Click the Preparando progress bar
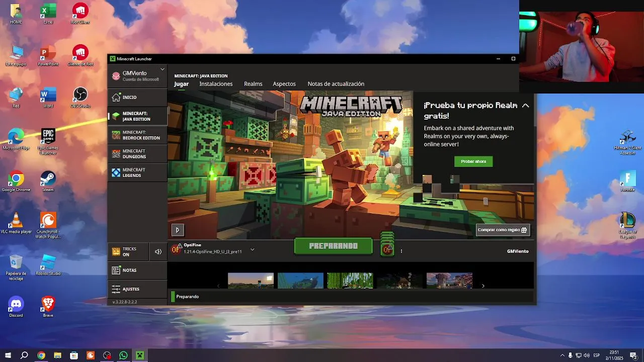644x362 pixels. coord(352,297)
